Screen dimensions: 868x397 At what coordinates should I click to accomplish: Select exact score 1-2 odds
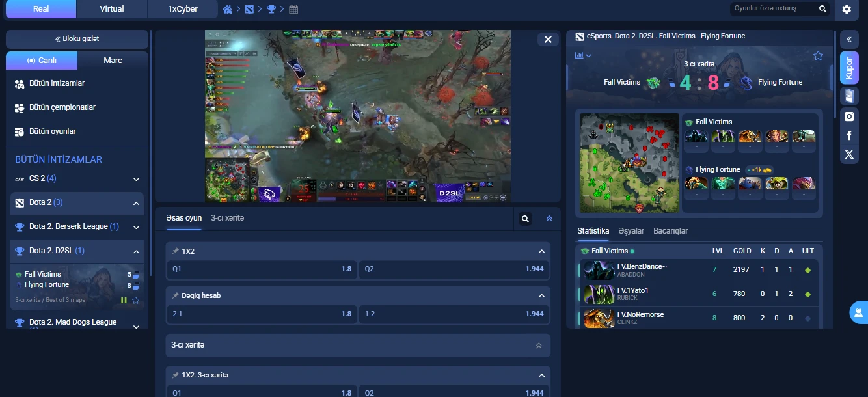tap(454, 314)
